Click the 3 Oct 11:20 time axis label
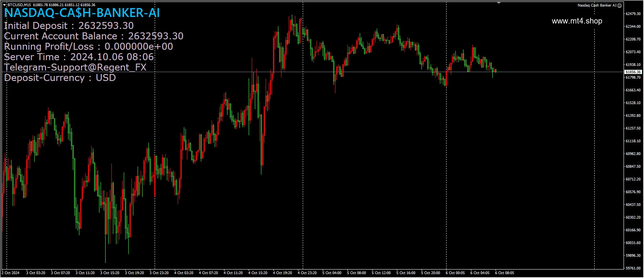644x278 pixels. tap(85, 273)
